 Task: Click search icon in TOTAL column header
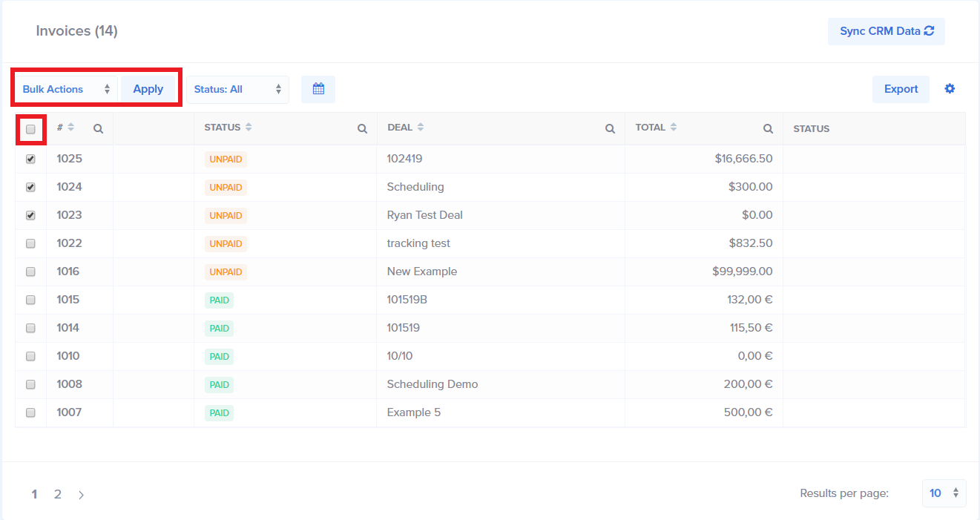(769, 129)
